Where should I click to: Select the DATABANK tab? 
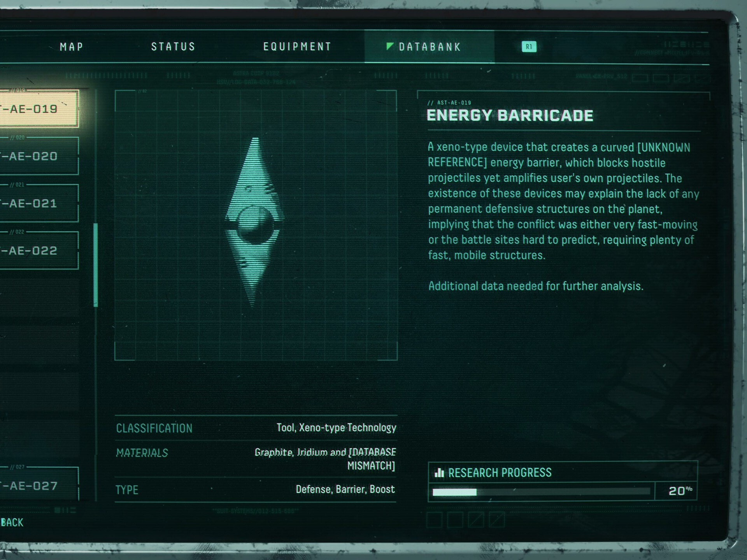coord(430,47)
